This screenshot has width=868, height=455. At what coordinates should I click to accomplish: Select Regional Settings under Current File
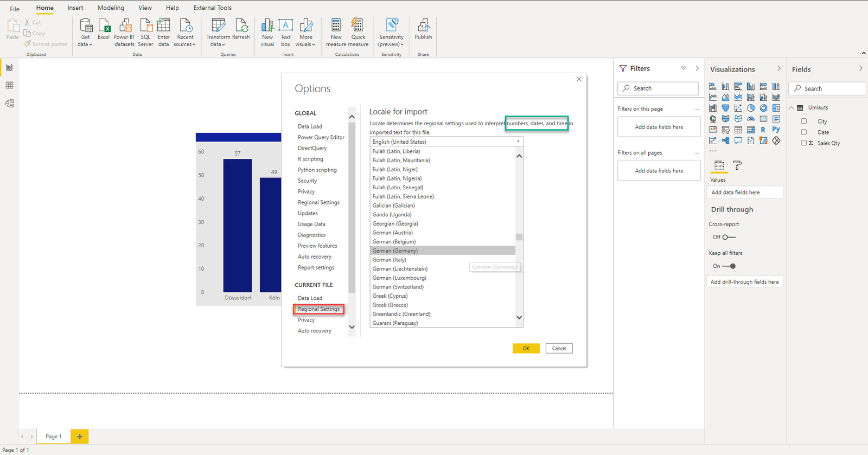click(318, 309)
